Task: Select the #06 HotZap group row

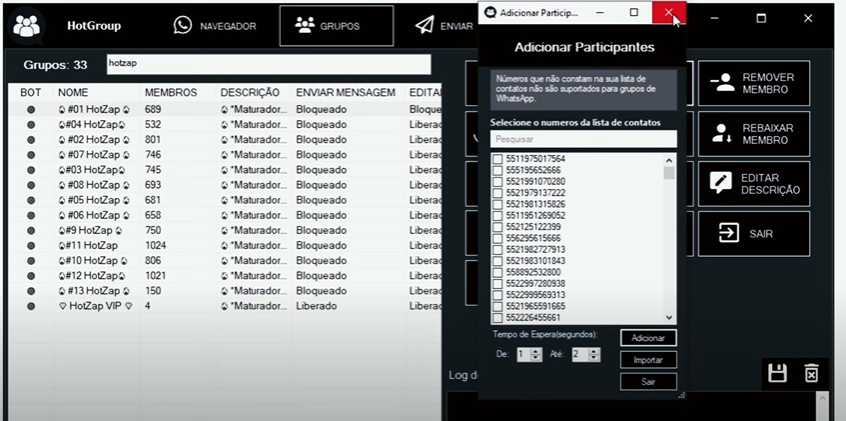Action: tap(226, 215)
